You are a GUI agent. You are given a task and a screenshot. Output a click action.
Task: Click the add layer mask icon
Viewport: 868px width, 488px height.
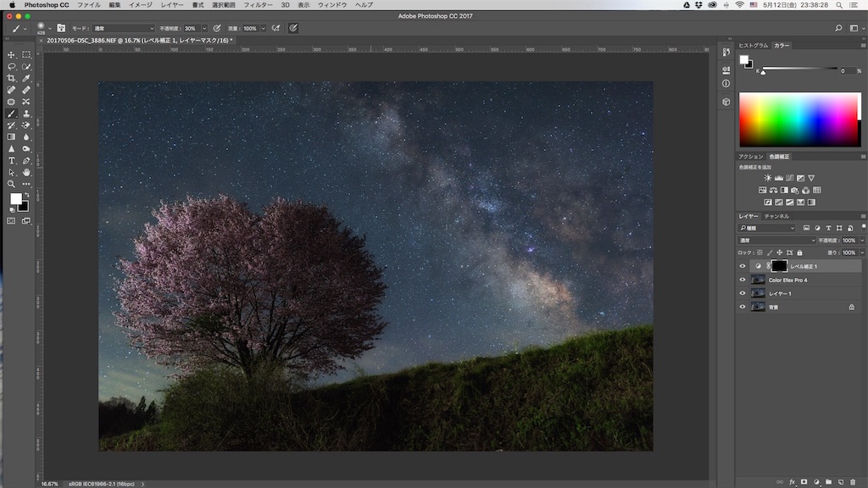click(804, 482)
